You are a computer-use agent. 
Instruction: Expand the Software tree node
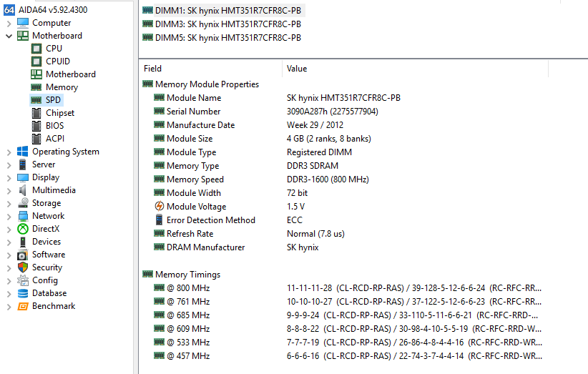pyautogui.click(x=9, y=255)
